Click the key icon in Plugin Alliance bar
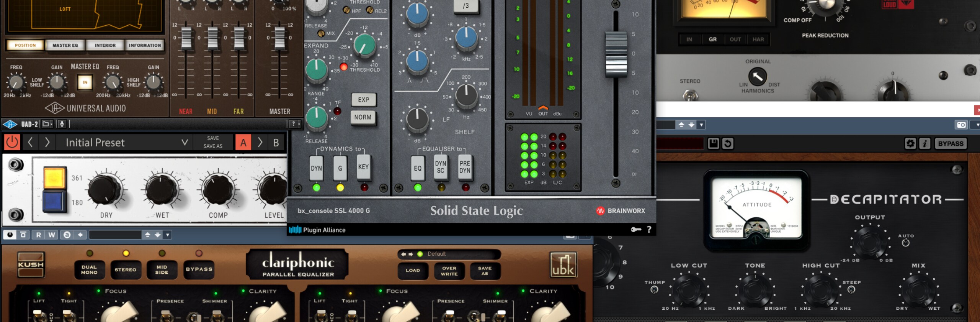Viewport: 980px width, 322px height. tap(636, 230)
